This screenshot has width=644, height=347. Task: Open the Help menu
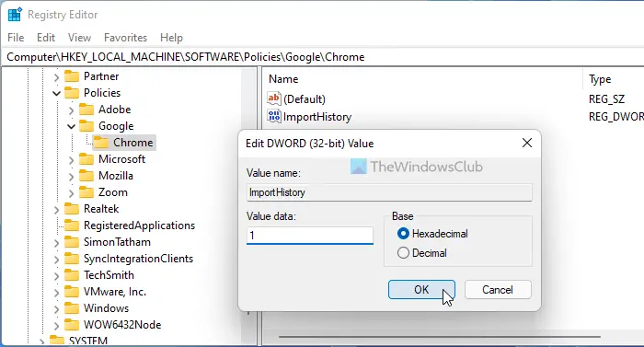coord(171,38)
